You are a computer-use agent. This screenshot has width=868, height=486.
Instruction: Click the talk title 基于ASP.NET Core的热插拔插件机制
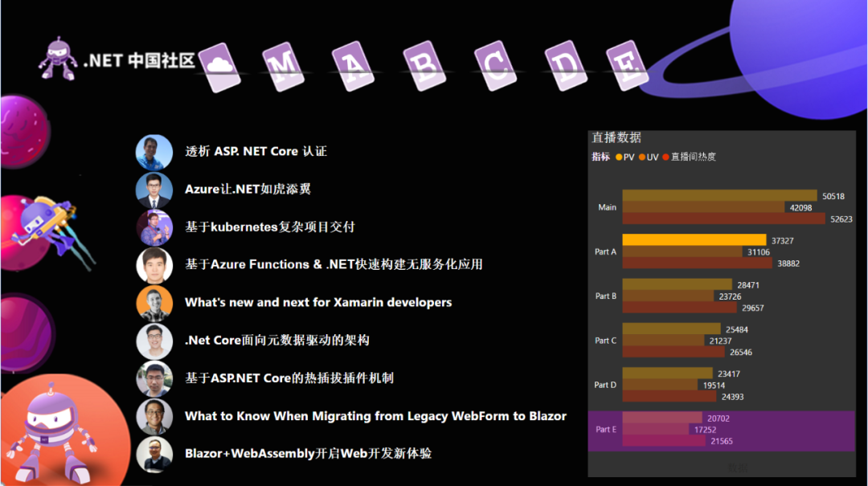[x=289, y=378]
